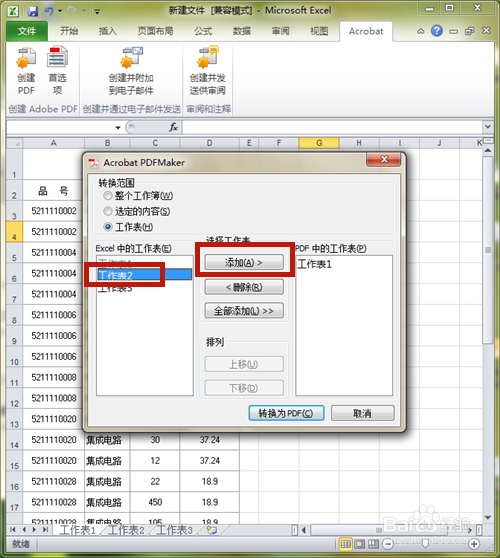Switch to the Insert ribbon tab
The image size is (500, 558).
107,31
